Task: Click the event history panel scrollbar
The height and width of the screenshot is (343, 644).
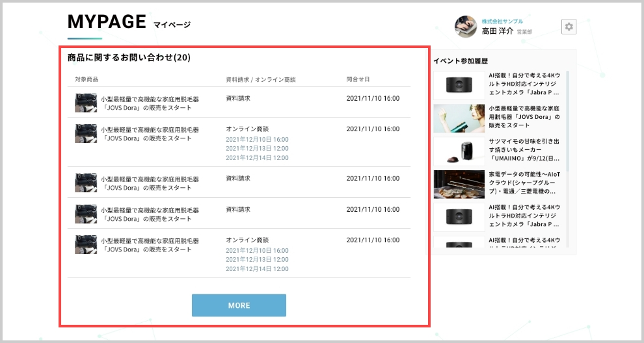Action: click(x=568, y=121)
